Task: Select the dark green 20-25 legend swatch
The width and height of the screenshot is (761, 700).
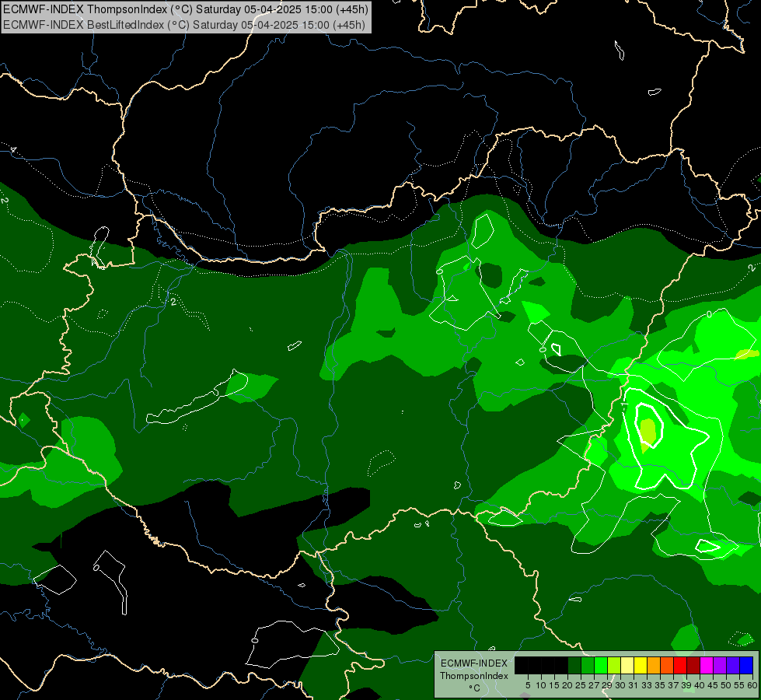Action: click(x=574, y=665)
